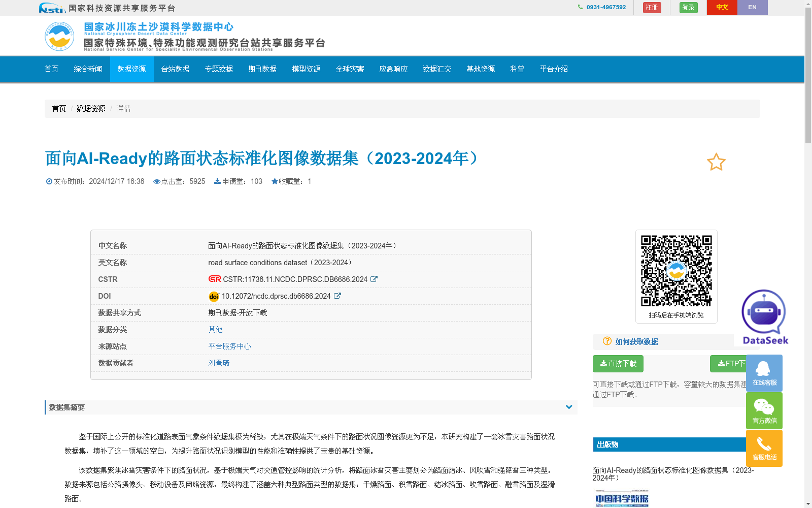Viewport: 812px width, 508px height.
Task: Open the 应急响应 menu
Action: click(x=394, y=69)
